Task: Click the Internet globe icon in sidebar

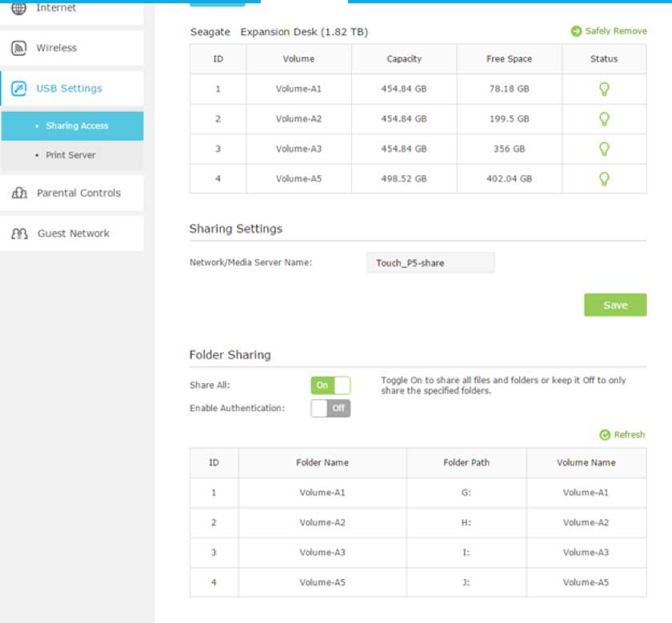Action: tap(18, 8)
